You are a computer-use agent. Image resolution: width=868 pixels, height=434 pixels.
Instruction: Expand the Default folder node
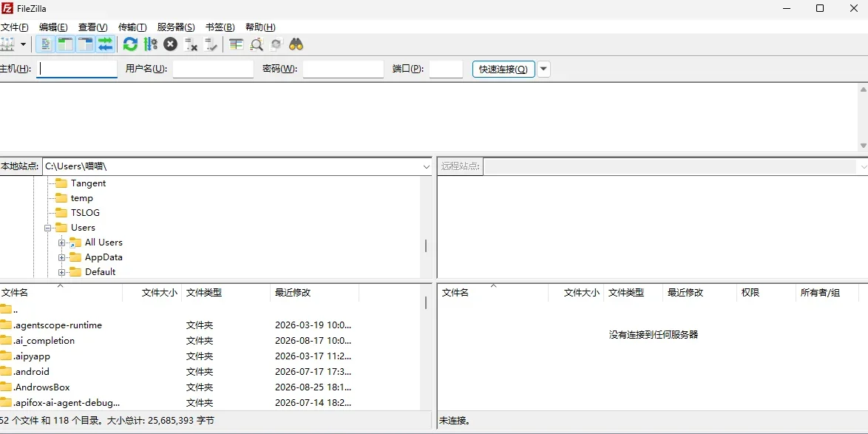(x=61, y=272)
